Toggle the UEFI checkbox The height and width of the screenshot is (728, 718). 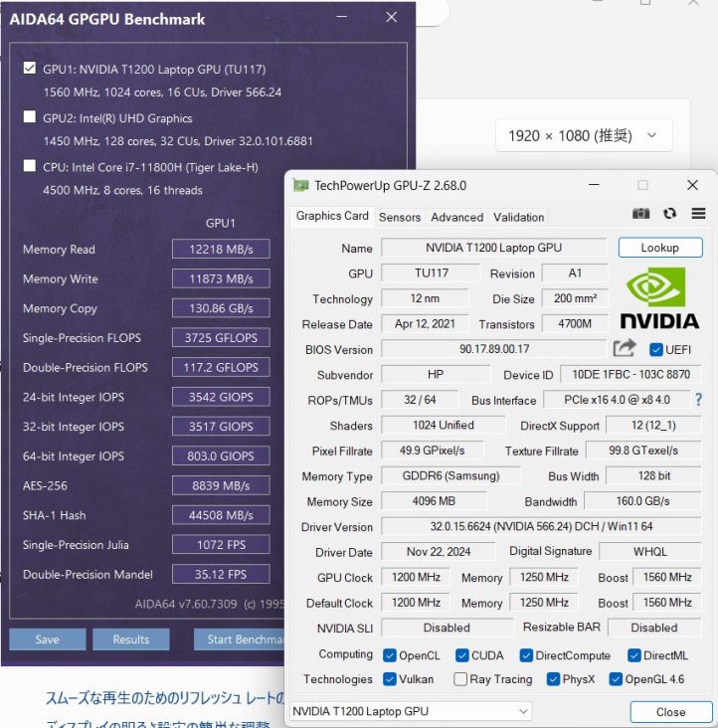pyautogui.click(x=655, y=350)
